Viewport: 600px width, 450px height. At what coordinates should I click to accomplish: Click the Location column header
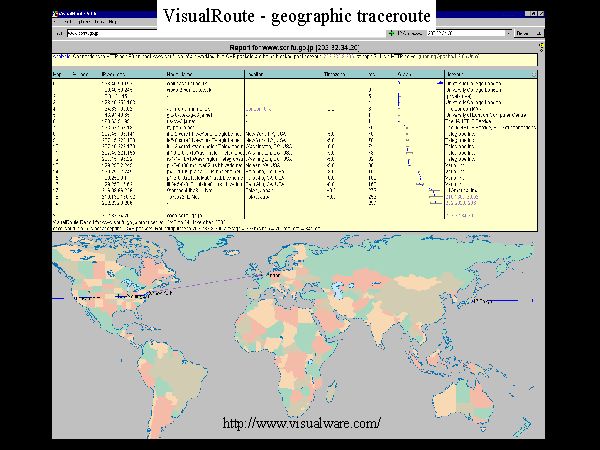pos(256,74)
